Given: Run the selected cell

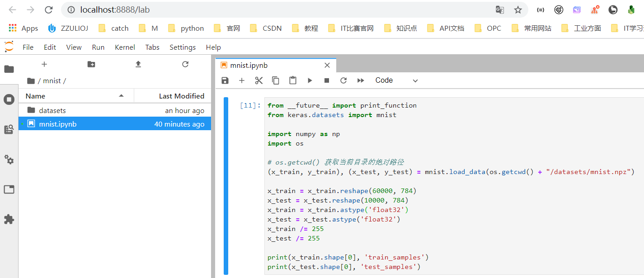Looking at the screenshot, I should 310,80.
